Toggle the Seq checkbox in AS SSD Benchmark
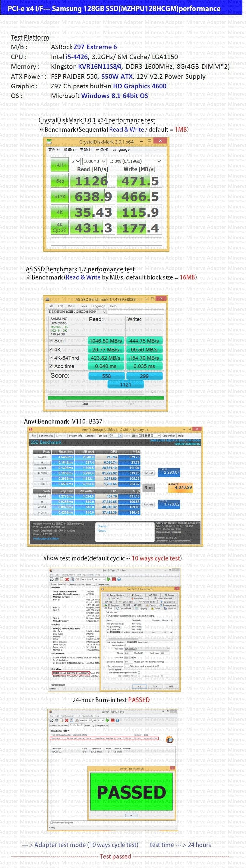The width and height of the screenshot is (246, 868). pyautogui.click(x=51, y=340)
